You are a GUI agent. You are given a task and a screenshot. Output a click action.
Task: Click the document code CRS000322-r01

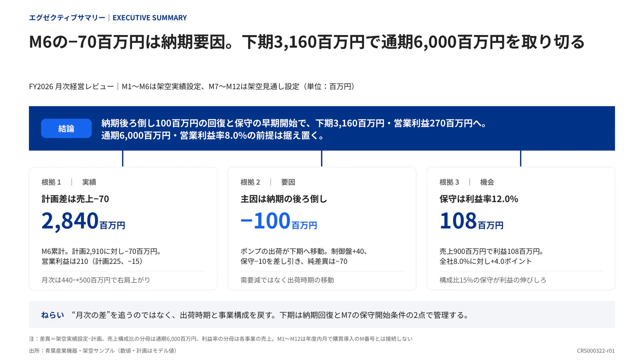596,351
